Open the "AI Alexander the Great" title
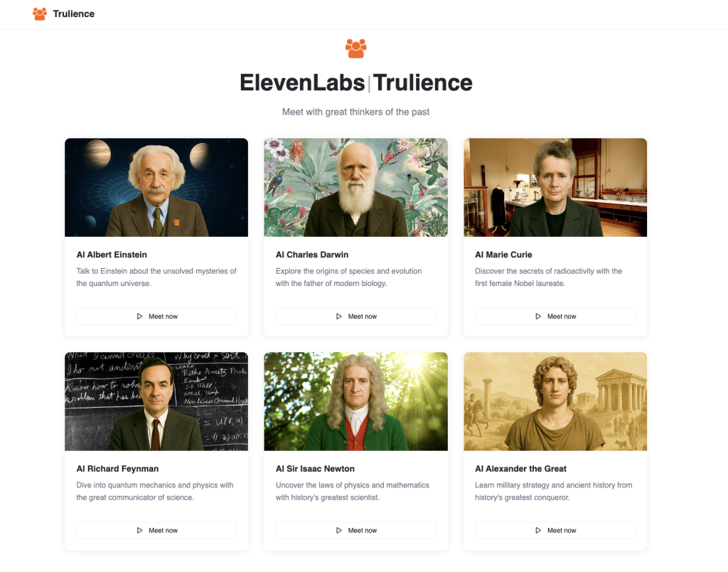The image size is (728, 572). click(x=520, y=469)
